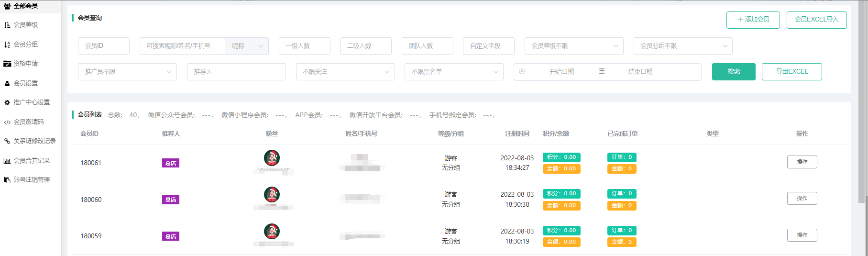Click the 会员合并记录 chart icon
Screen dimensions: 868x256
tap(7, 161)
